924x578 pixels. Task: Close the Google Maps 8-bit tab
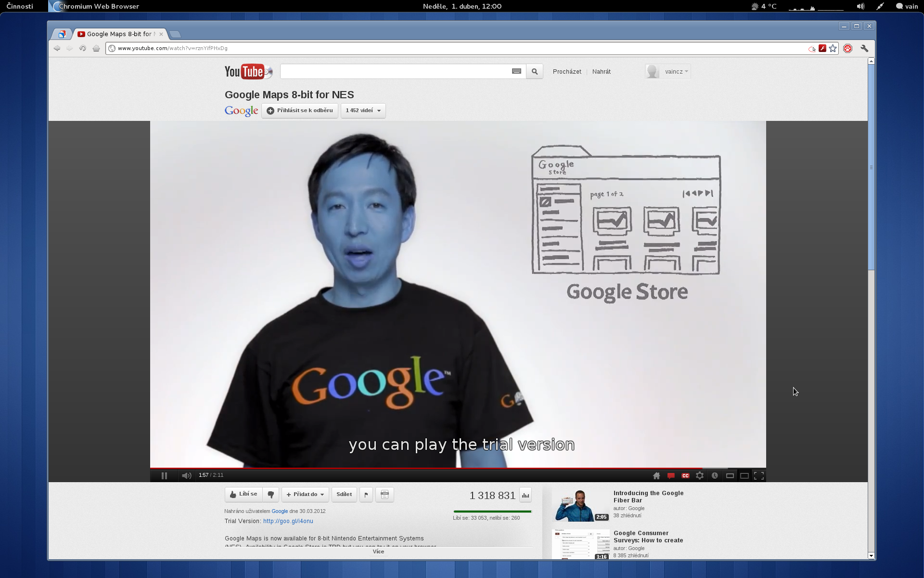[161, 34]
